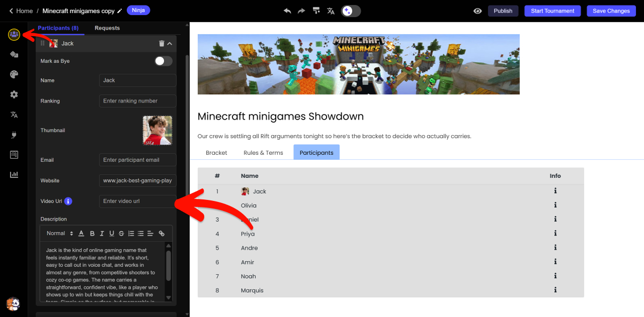
Task: Click the plug integrations sidebar icon
Action: (x=14, y=135)
